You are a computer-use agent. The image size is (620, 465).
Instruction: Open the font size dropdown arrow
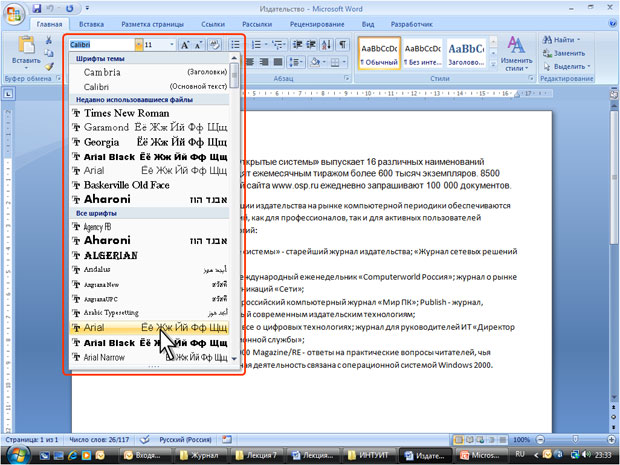tap(172, 45)
